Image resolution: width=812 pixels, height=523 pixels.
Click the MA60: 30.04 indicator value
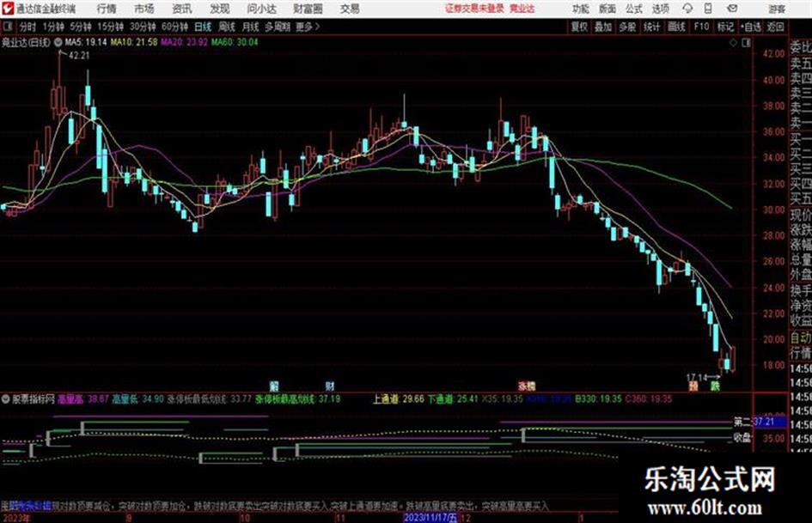pos(234,42)
